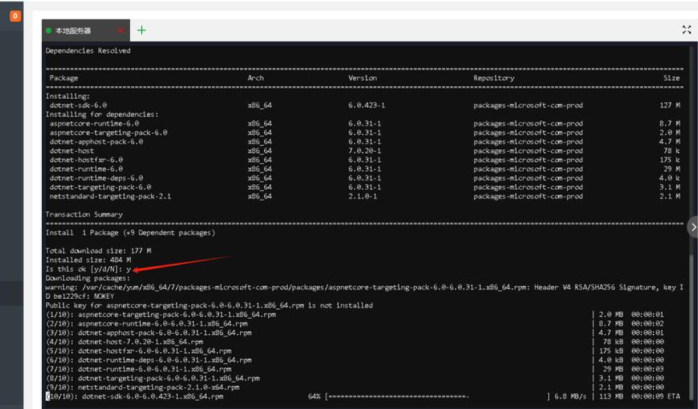Click the 'Transaction Summary' heading

pyautogui.click(x=87, y=213)
